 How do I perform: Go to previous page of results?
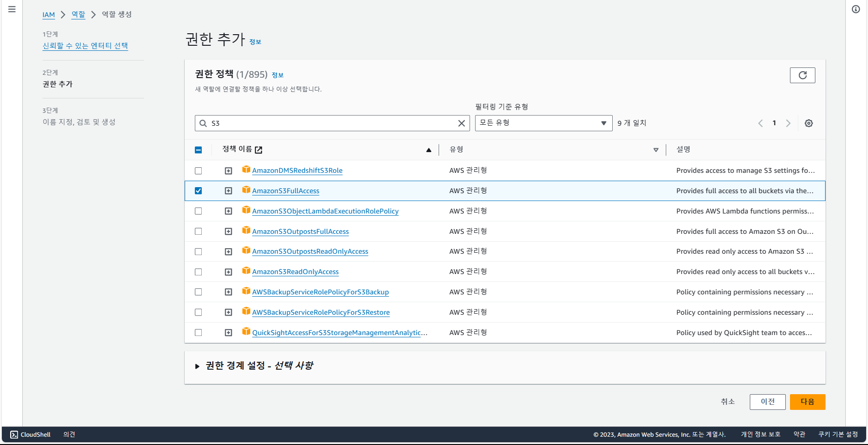tap(760, 123)
